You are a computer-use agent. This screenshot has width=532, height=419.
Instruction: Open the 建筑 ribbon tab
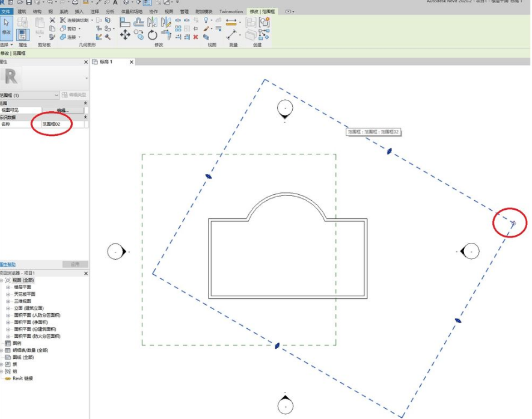click(x=22, y=11)
